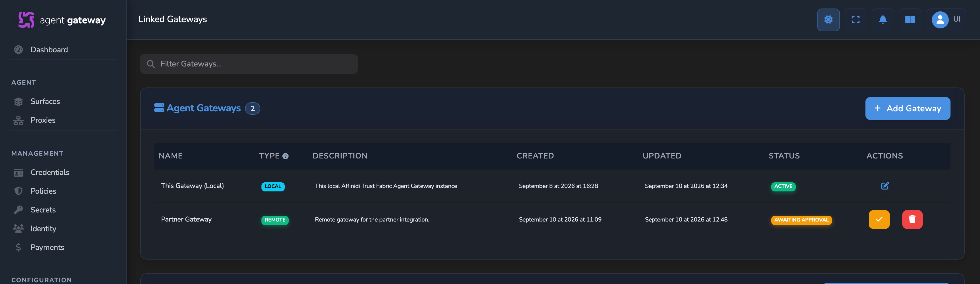Select the 'This Gateway (Local)' name cell
The height and width of the screenshot is (284, 980).
coord(192,186)
